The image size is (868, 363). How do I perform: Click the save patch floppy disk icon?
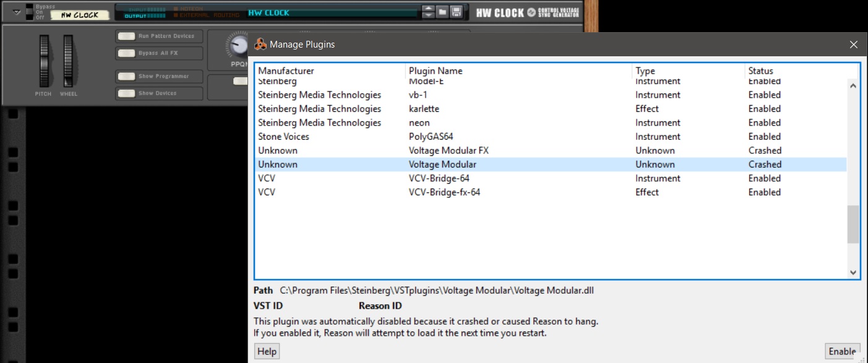tap(456, 12)
